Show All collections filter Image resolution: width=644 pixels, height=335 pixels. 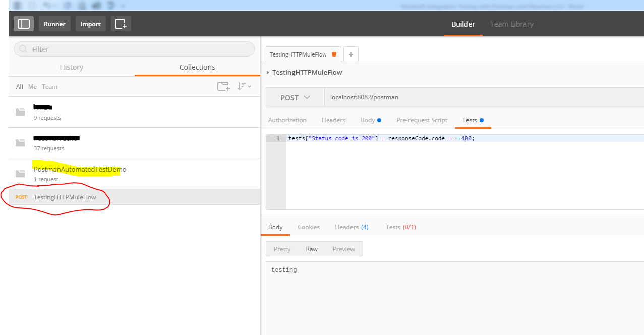click(20, 87)
